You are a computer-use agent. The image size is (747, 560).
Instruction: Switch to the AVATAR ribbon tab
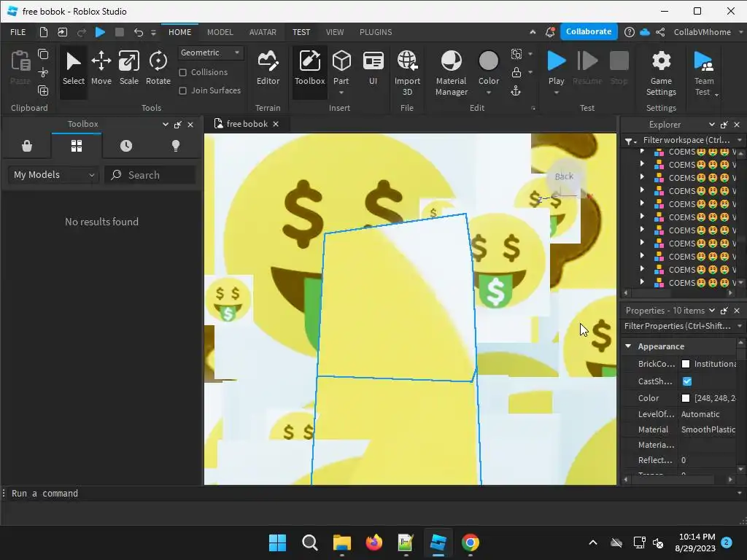(263, 32)
